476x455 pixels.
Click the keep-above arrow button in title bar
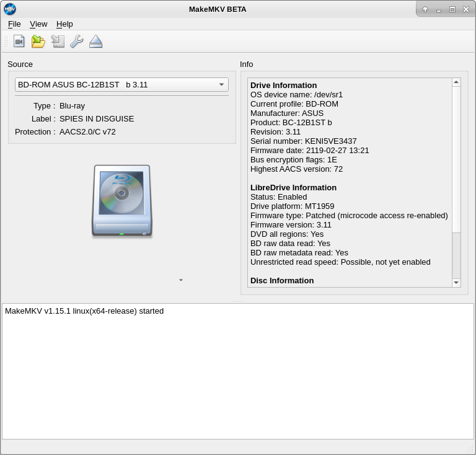click(x=425, y=9)
